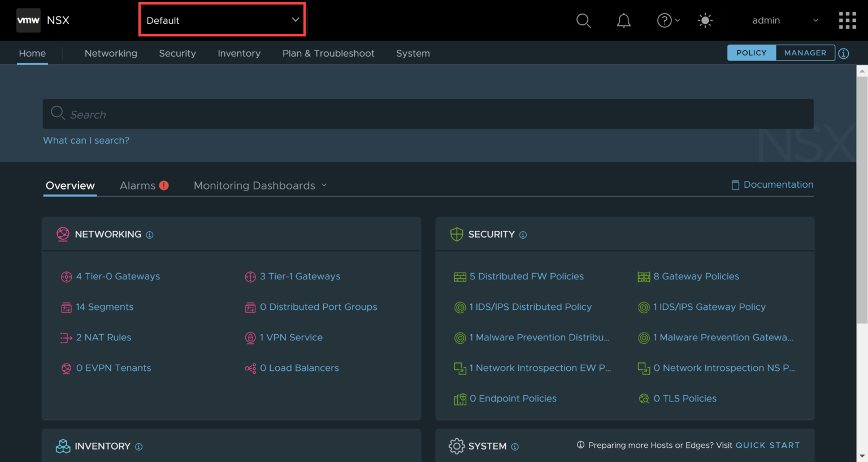
Task: Click the red alert badge on Alarms
Action: pos(164,185)
